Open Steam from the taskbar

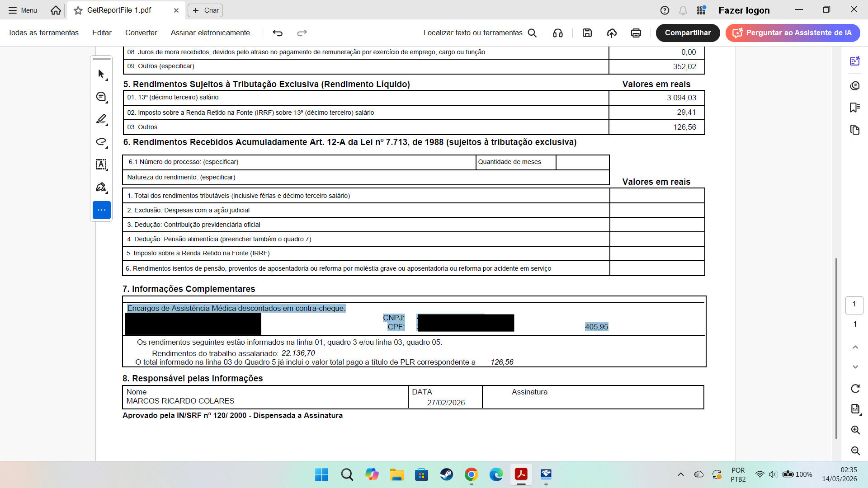[447, 474]
